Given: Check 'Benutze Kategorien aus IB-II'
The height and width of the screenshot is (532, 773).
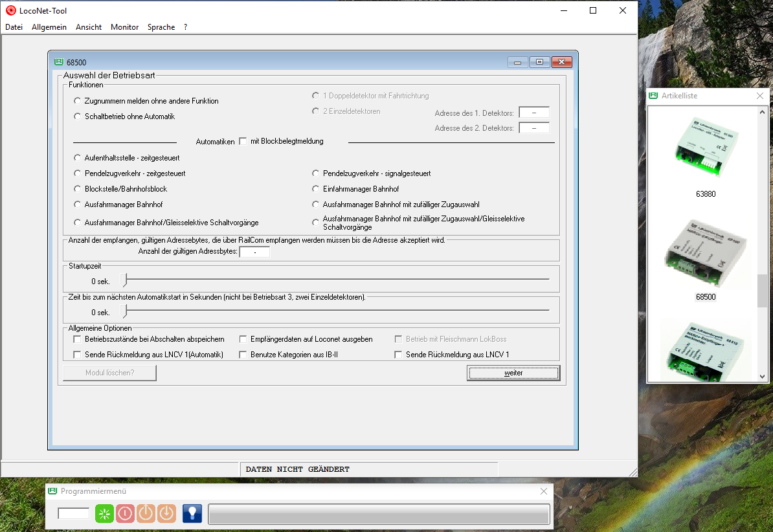Looking at the screenshot, I should click(243, 355).
